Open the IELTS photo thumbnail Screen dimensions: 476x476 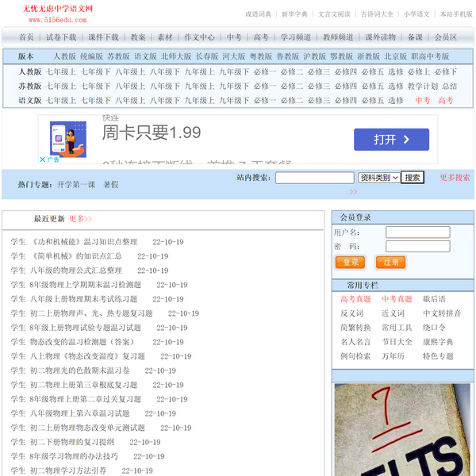tap(402, 430)
